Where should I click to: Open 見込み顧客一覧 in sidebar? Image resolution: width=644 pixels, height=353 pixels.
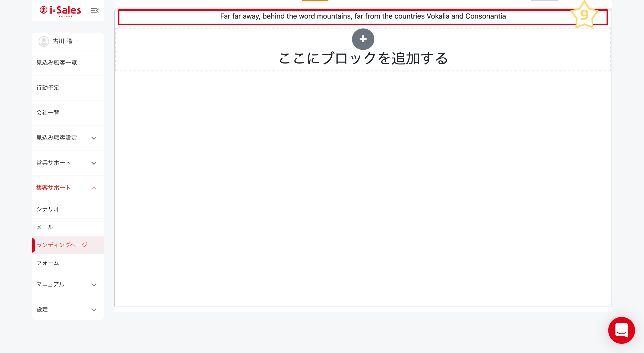[x=57, y=63]
